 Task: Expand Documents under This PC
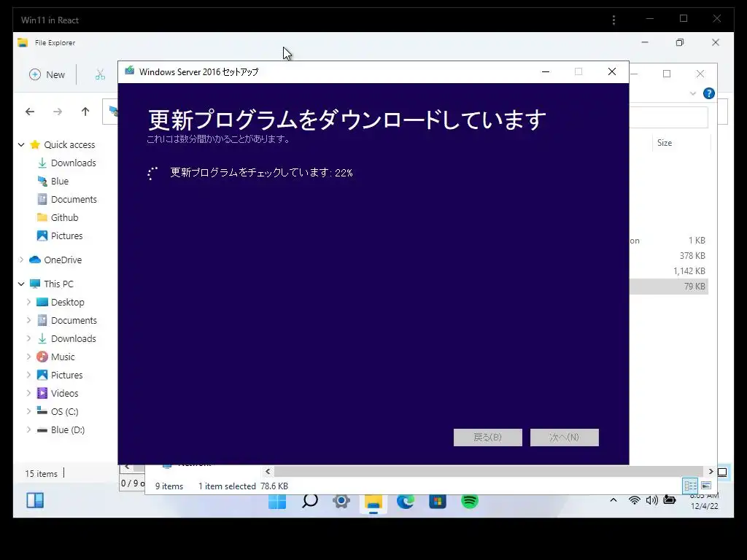[28, 321]
